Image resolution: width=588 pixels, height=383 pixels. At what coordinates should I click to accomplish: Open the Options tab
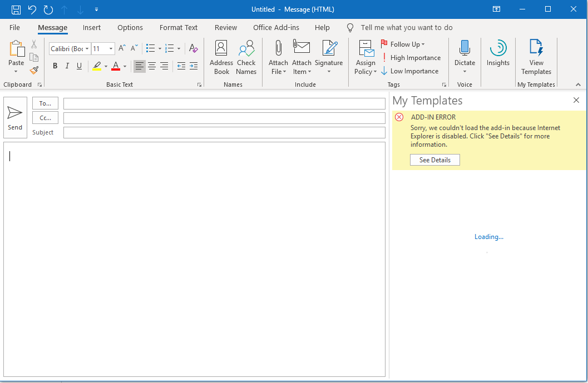[130, 27]
